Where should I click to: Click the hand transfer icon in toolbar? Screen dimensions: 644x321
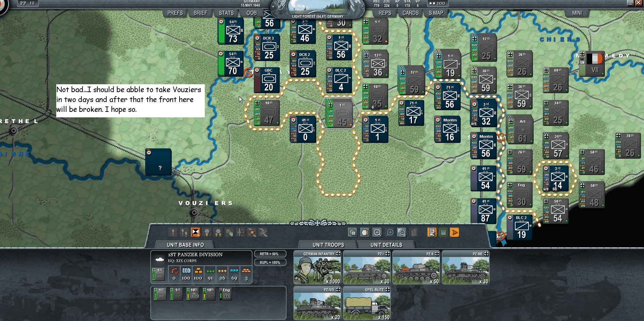(229, 233)
